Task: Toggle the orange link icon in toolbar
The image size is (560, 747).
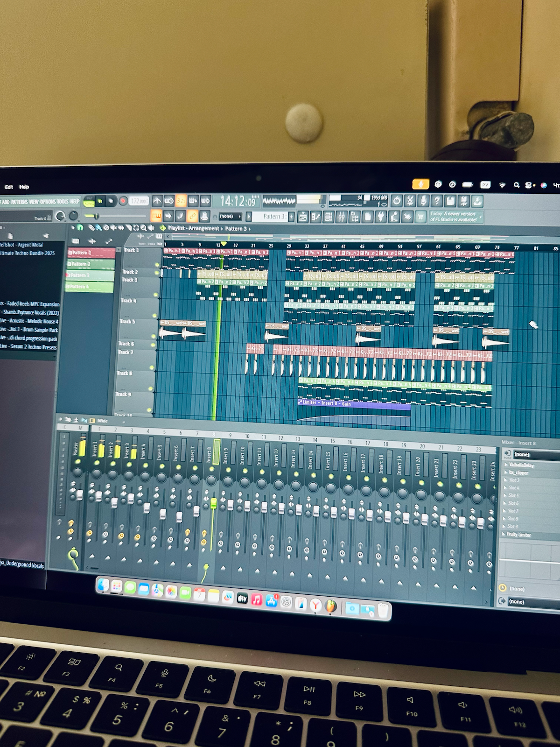Action: click(x=192, y=216)
